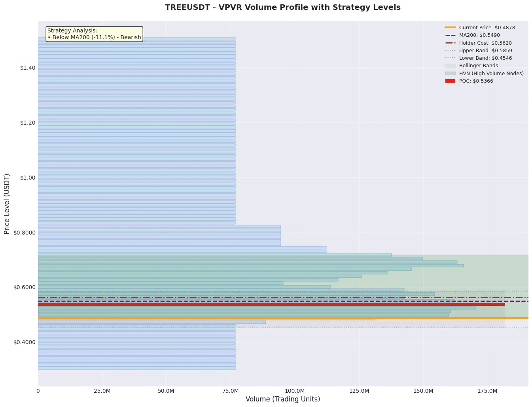Click the HVN (High Volume Nodes) legend label
The height and width of the screenshot is (407, 532).
pos(491,74)
